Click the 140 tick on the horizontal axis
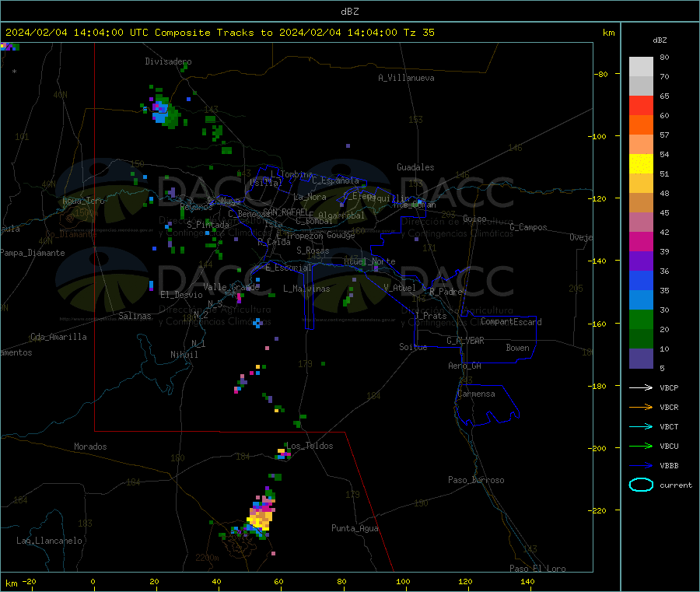 coord(527,581)
